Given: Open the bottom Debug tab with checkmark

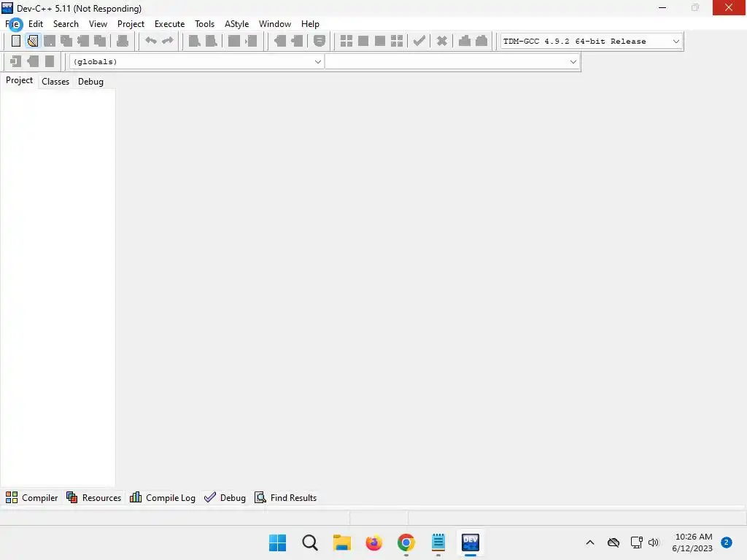Looking at the screenshot, I should [x=225, y=497].
